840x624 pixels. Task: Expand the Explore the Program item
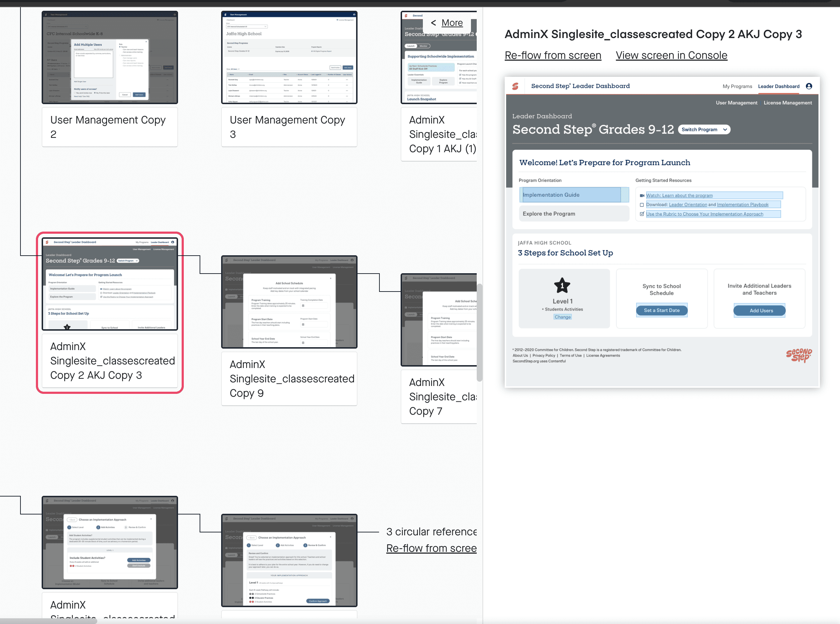tap(573, 214)
